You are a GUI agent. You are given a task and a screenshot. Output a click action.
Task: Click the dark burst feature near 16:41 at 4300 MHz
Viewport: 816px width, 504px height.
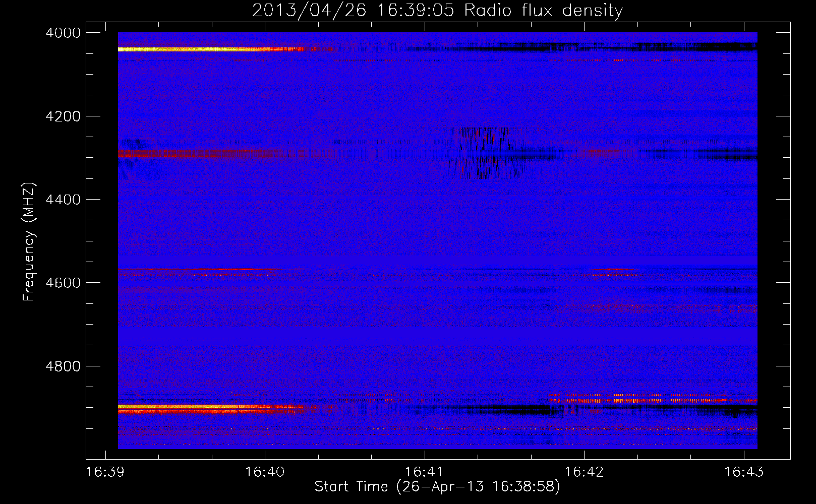click(x=487, y=153)
